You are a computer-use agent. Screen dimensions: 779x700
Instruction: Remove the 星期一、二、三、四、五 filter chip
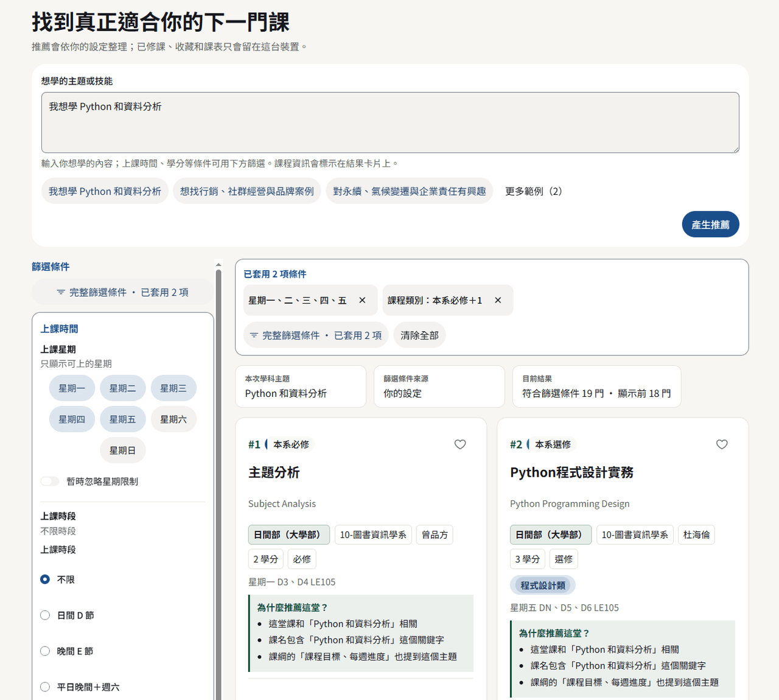tap(362, 300)
